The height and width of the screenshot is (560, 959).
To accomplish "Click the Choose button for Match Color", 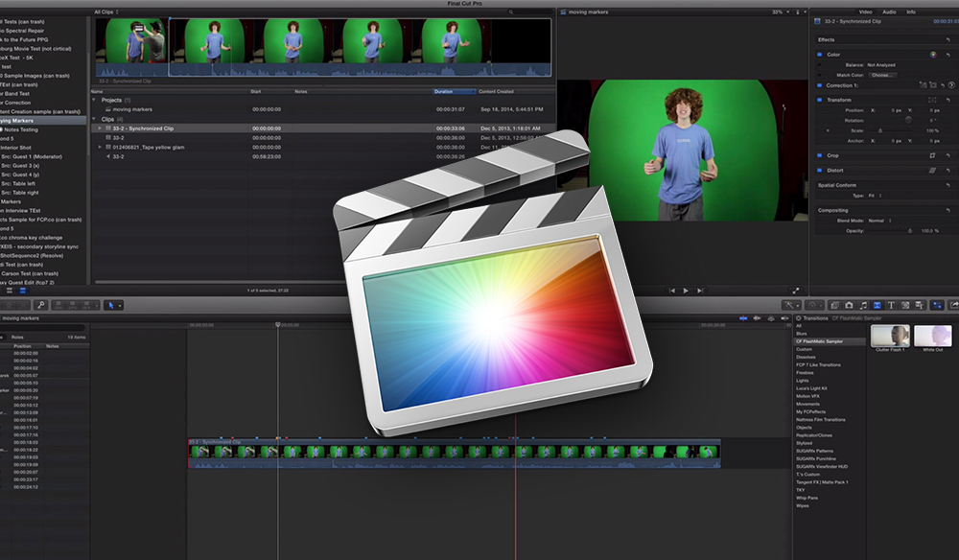I will click(x=882, y=75).
